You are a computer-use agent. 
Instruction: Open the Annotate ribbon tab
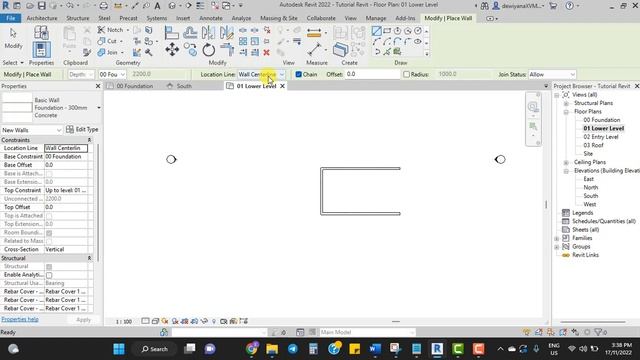click(x=211, y=18)
